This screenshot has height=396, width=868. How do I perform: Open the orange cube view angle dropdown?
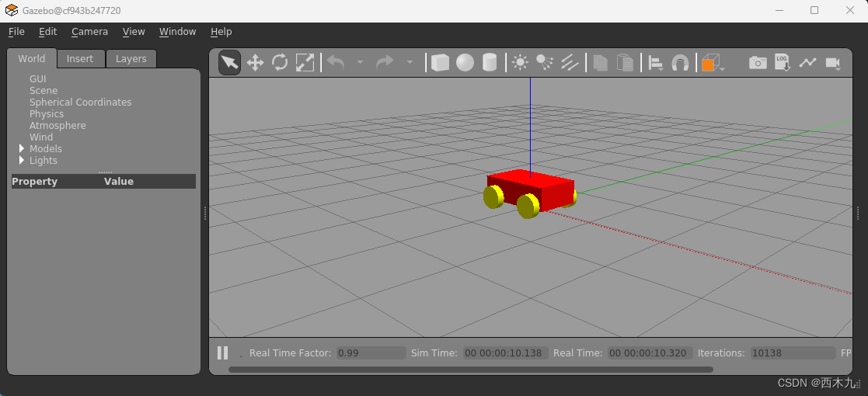713,63
